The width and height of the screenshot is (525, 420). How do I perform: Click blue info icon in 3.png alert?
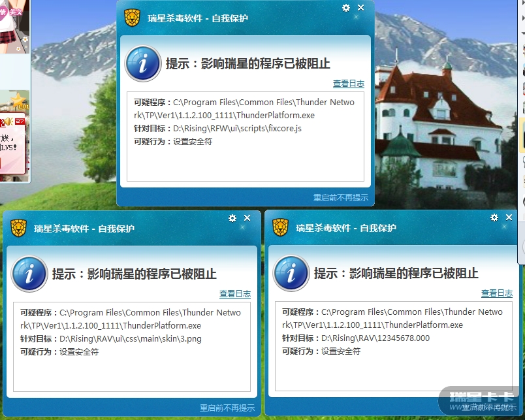tap(29, 274)
